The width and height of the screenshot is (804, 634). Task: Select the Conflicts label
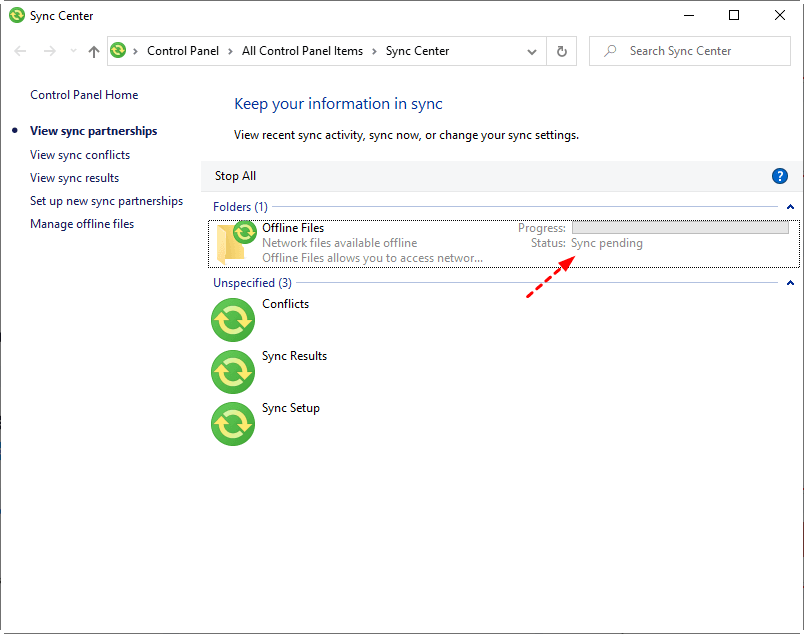tap(286, 304)
